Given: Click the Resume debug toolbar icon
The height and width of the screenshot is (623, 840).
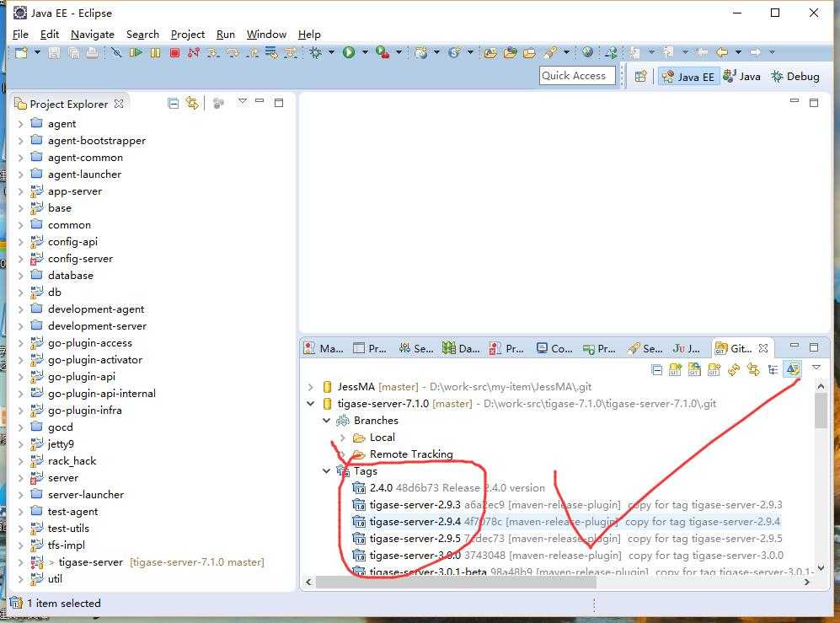Looking at the screenshot, I should coord(136,52).
